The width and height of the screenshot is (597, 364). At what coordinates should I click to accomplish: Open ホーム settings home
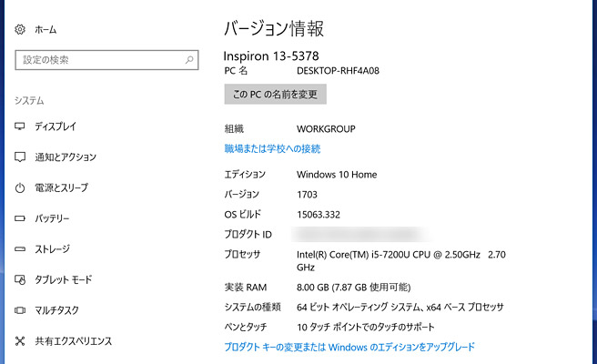click(46, 30)
